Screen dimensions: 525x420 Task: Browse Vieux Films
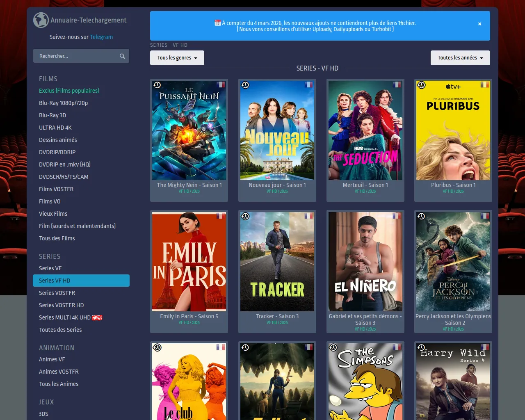tap(53, 214)
